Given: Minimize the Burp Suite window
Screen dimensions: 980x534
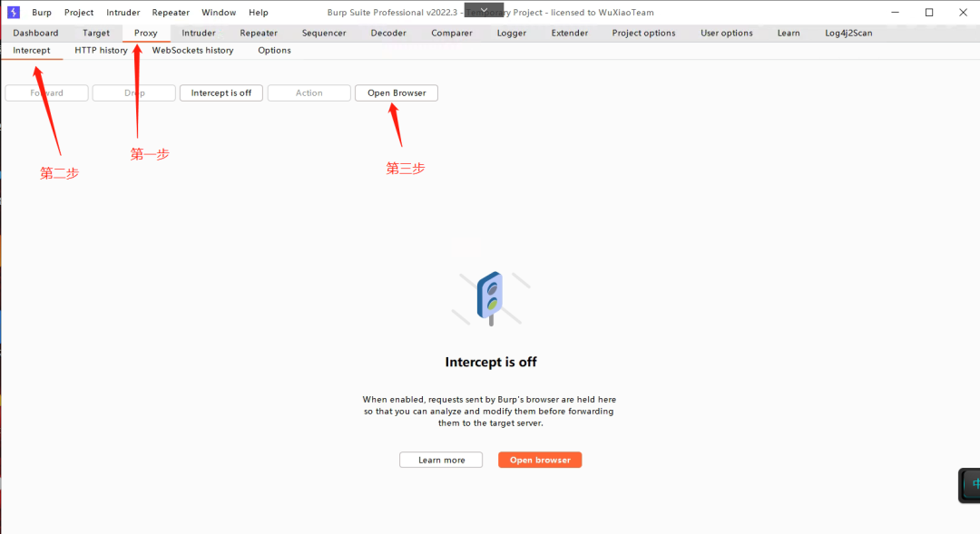Looking at the screenshot, I should pyautogui.click(x=895, y=13).
